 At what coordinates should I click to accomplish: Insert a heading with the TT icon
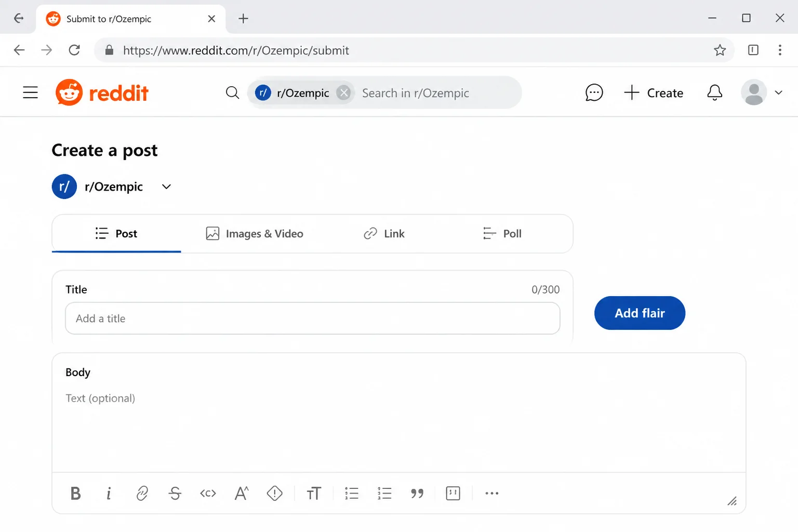[x=314, y=493]
